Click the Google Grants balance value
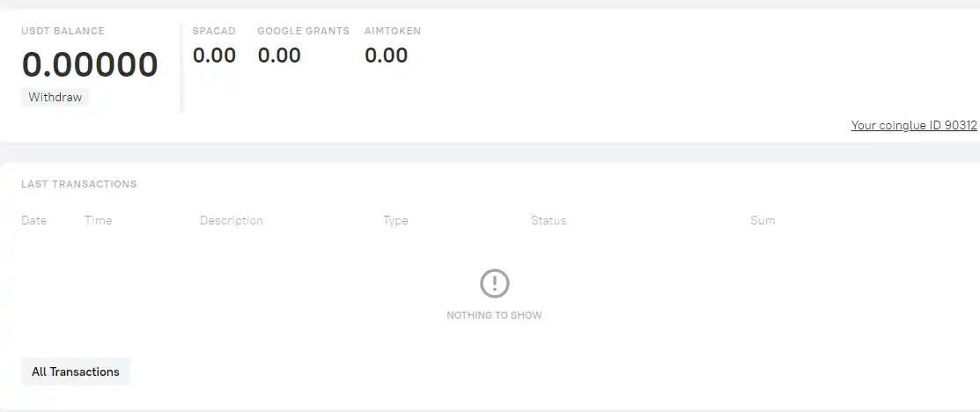 [279, 55]
